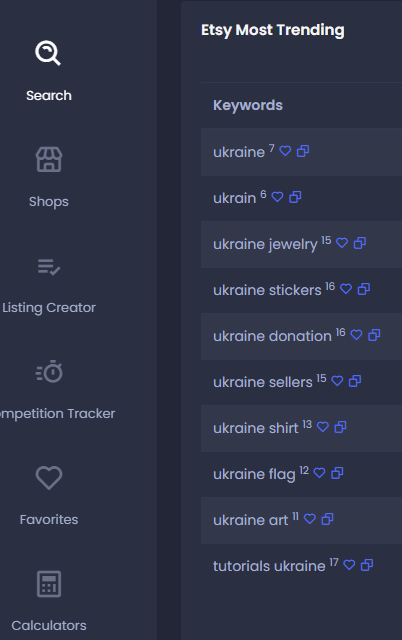Copy the 'ukraine stickers' keyword

pyautogui.click(x=364, y=289)
